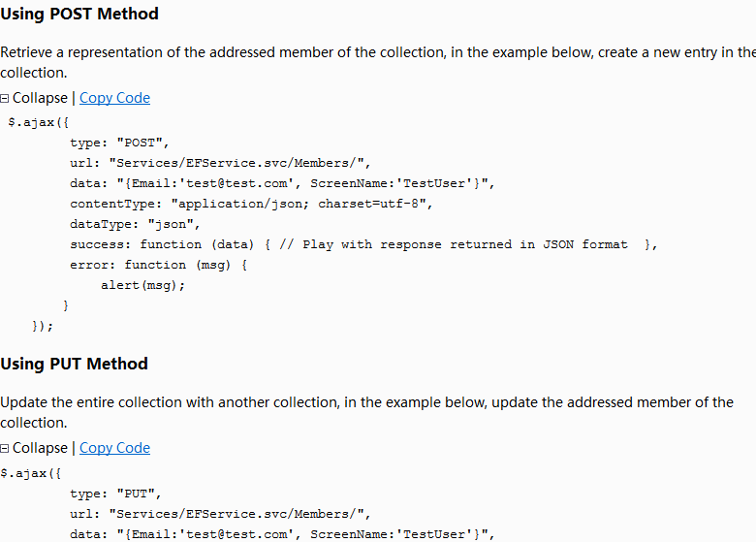The width and height of the screenshot is (756, 542).
Task: Click the minus icon above the PUT code
Action: click(5, 448)
